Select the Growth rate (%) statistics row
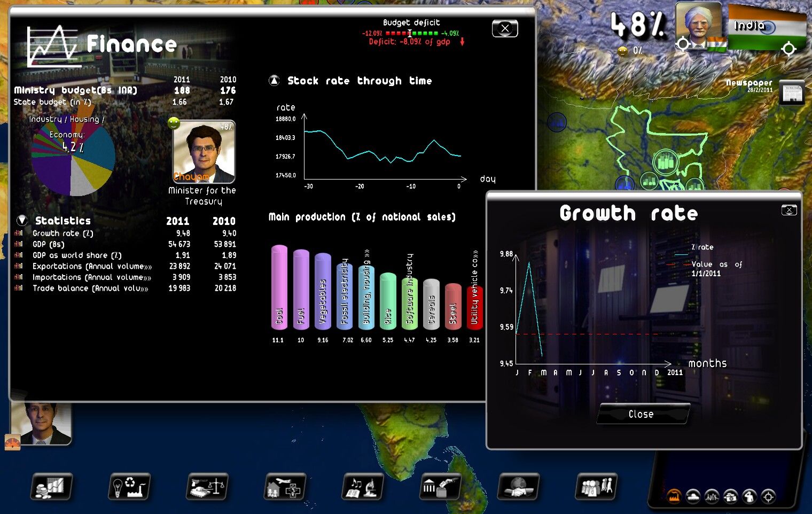The height and width of the screenshot is (514, 812). [x=63, y=233]
